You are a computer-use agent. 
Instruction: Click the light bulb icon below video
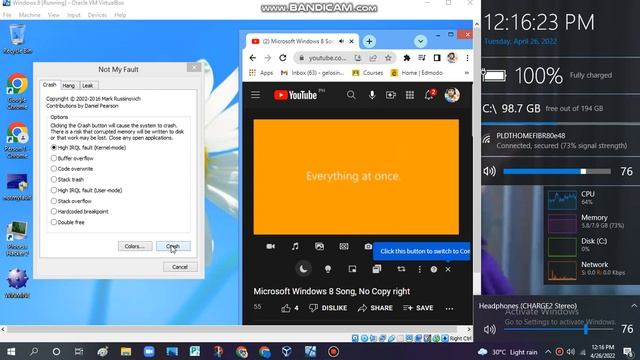point(328,269)
